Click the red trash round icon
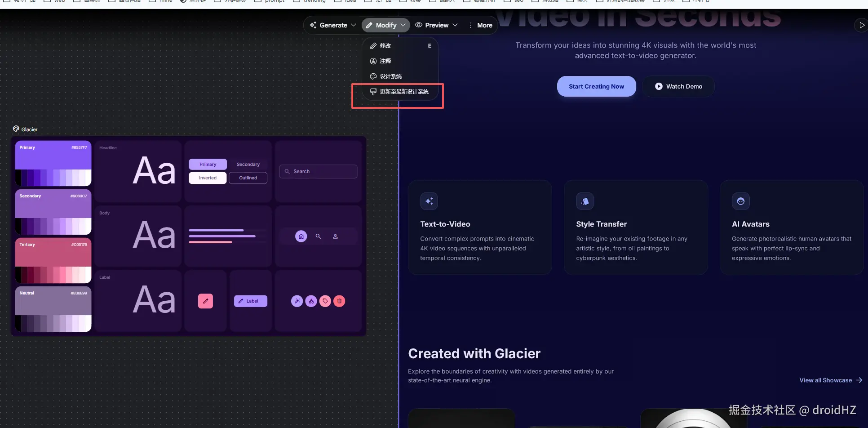 click(340, 301)
